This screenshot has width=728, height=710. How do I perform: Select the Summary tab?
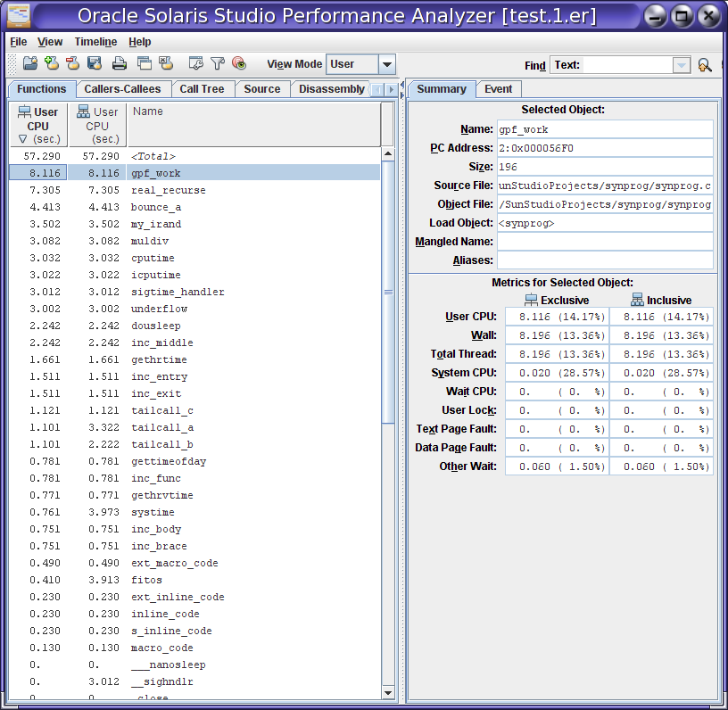[x=442, y=89]
